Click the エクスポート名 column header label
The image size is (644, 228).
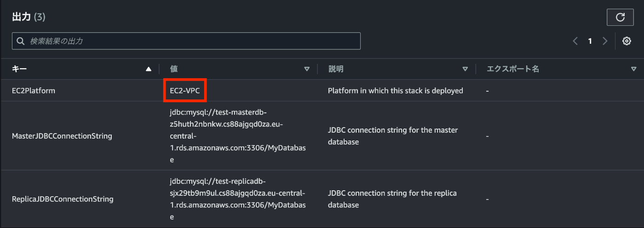pos(513,69)
